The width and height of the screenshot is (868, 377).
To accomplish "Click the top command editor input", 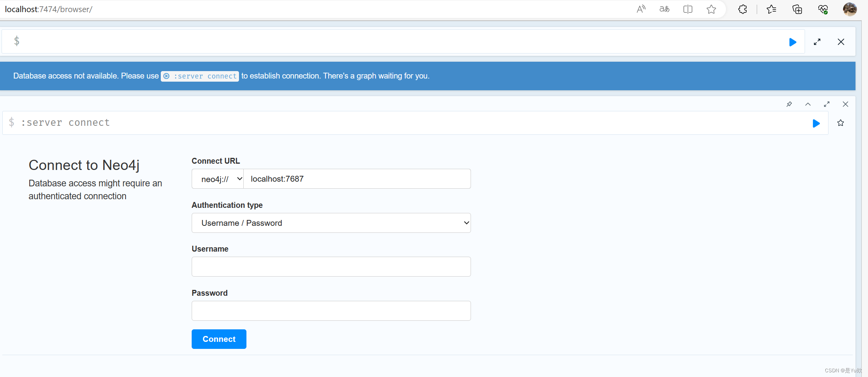I will pos(403,41).
